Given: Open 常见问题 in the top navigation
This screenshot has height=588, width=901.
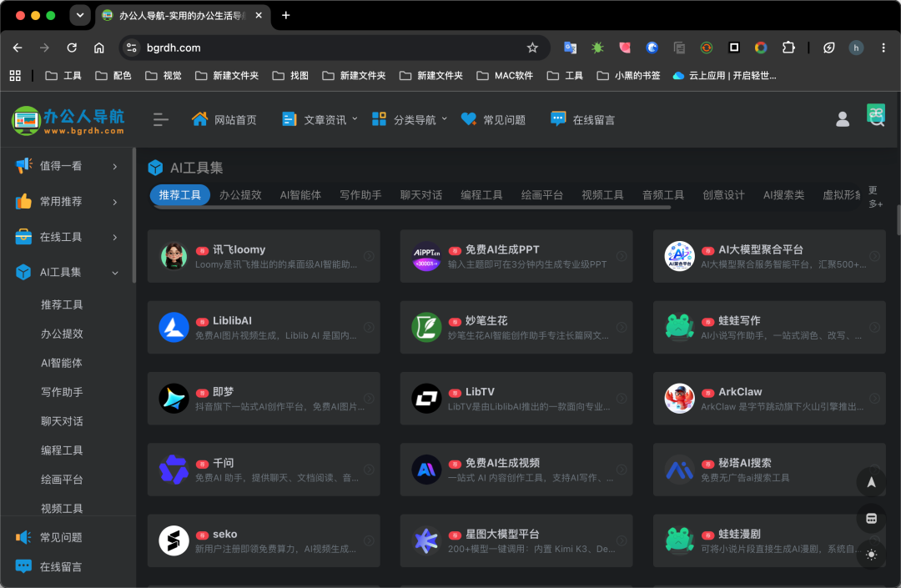Looking at the screenshot, I should (x=493, y=119).
